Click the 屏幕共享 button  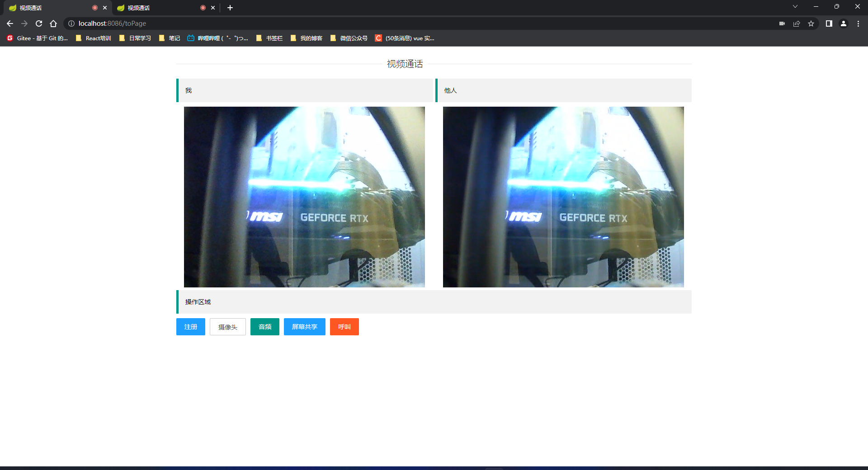click(x=305, y=327)
